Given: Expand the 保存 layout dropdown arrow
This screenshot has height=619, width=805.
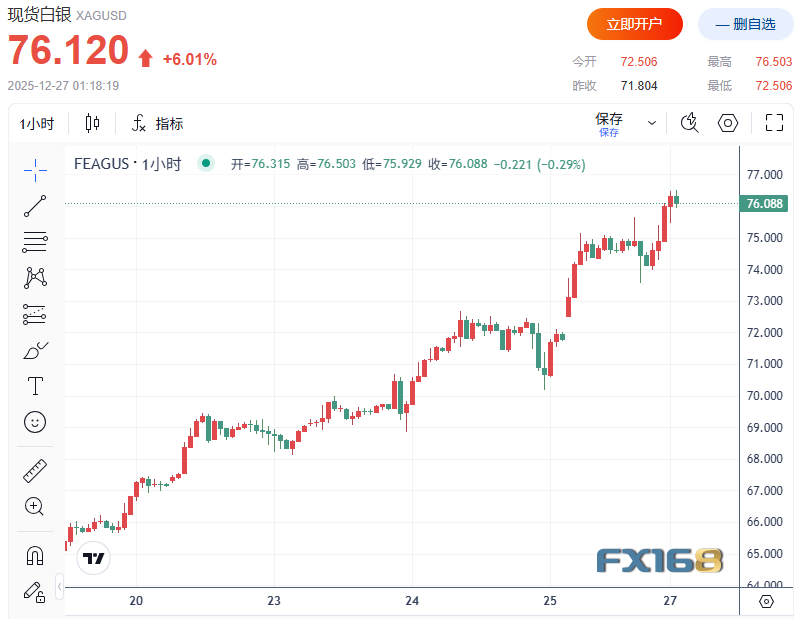Looking at the screenshot, I should point(652,123).
